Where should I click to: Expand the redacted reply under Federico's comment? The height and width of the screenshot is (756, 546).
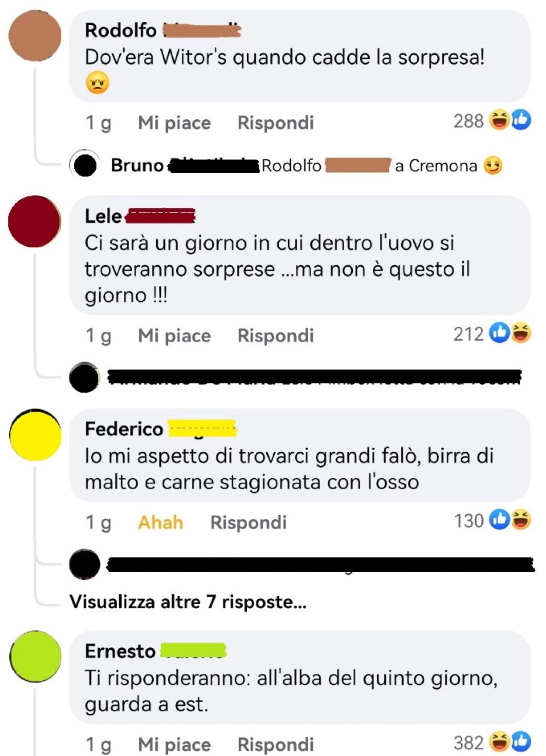pyautogui.click(x=302, y=564)
